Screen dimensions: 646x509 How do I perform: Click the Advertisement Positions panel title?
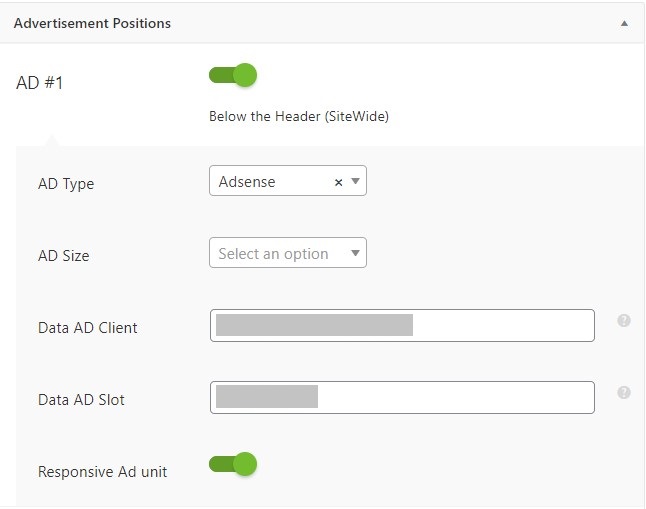(92, 23)
